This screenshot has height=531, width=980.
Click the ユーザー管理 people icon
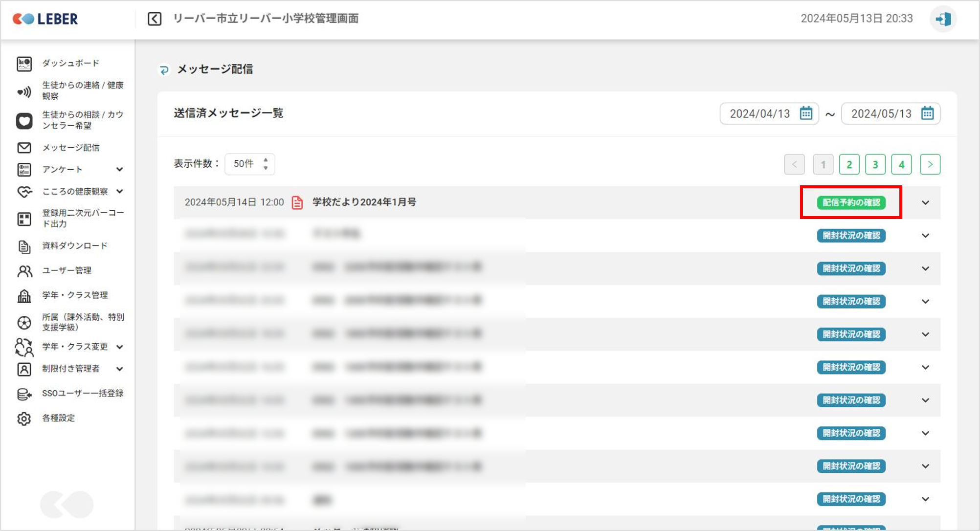(24, 271)
